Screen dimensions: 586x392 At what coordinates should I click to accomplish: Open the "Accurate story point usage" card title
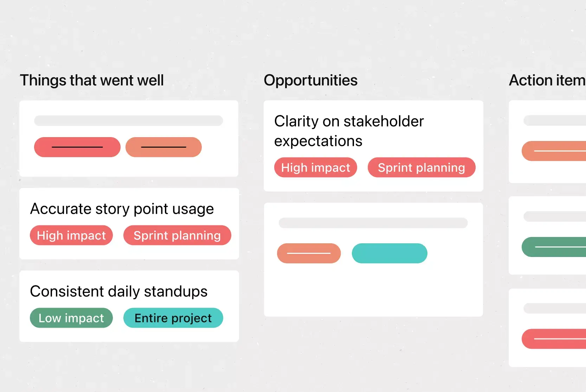coord(122,209)
